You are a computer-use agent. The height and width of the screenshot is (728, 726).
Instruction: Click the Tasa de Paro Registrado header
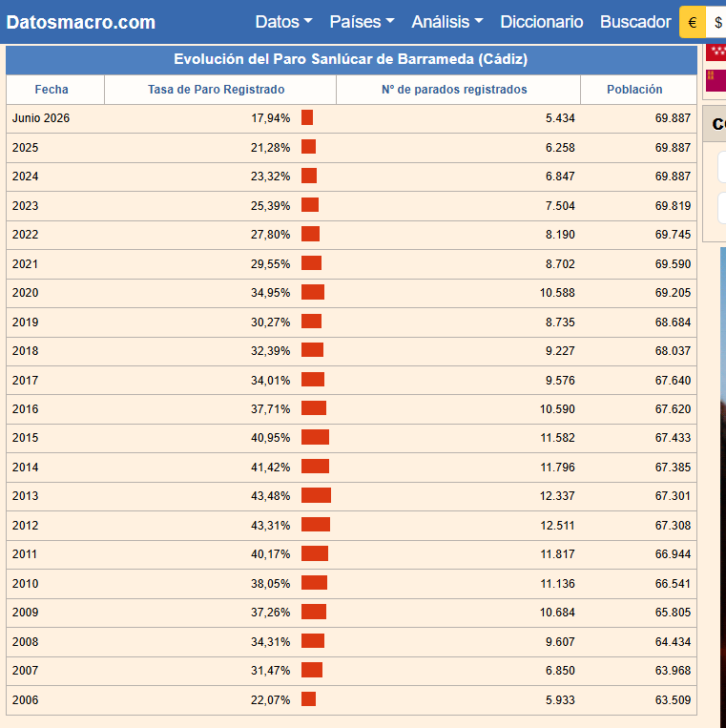click(217, 89)
